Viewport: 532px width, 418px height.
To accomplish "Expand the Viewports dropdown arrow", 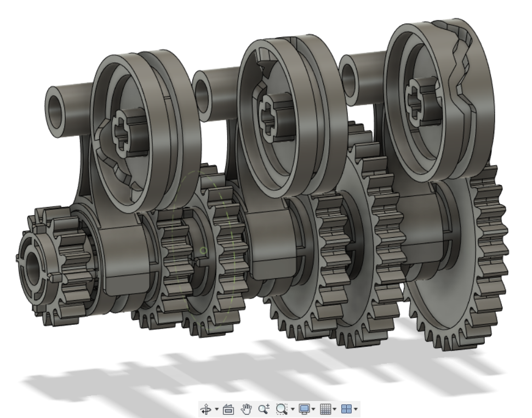I will coord(357,408).
